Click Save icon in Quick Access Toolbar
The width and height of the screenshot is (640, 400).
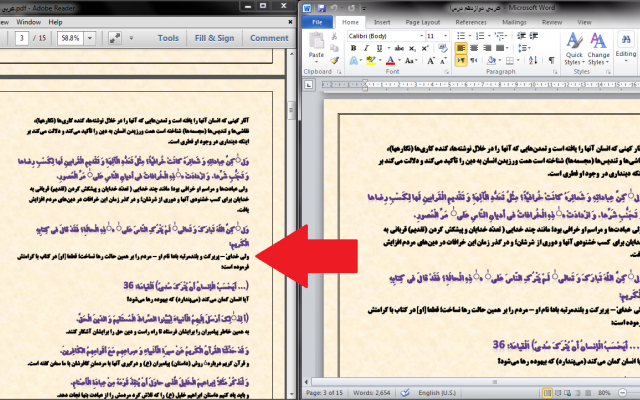tap(321, 8)
